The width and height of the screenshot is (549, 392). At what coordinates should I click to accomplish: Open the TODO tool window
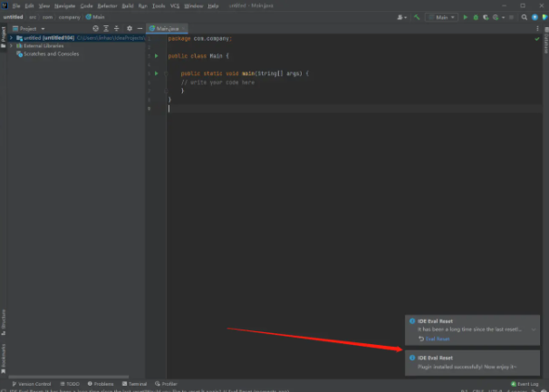pos(70,384)
